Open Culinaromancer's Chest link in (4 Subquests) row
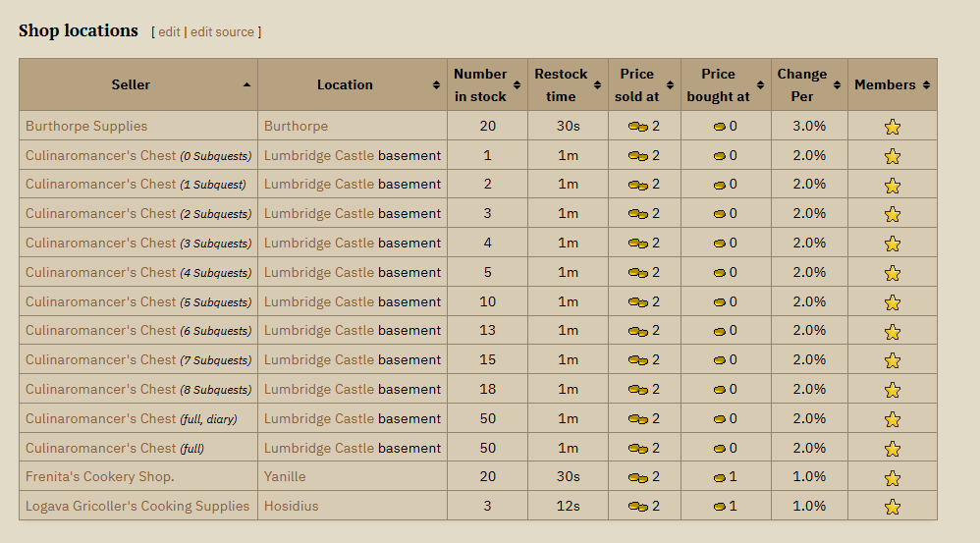Viewport: 980px width, 543px height. tap(100, 272)
